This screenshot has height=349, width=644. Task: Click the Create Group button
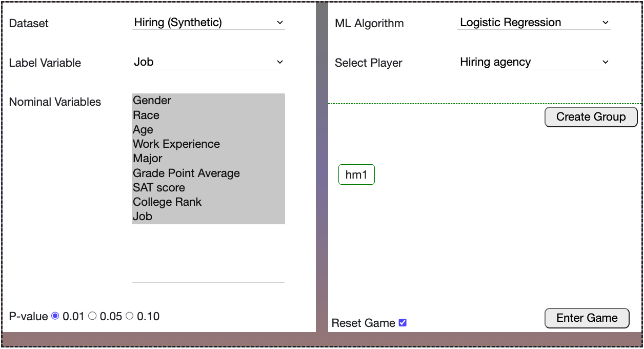[591, 117]
